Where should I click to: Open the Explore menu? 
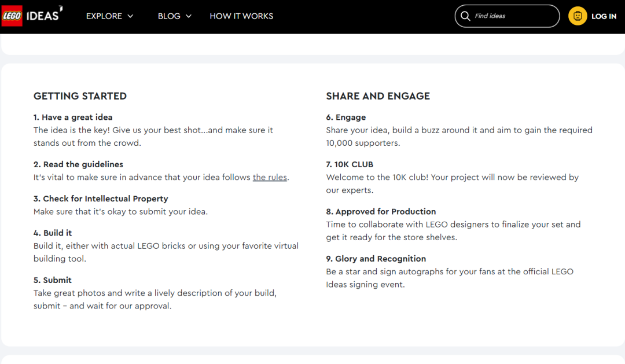point(104,16)
